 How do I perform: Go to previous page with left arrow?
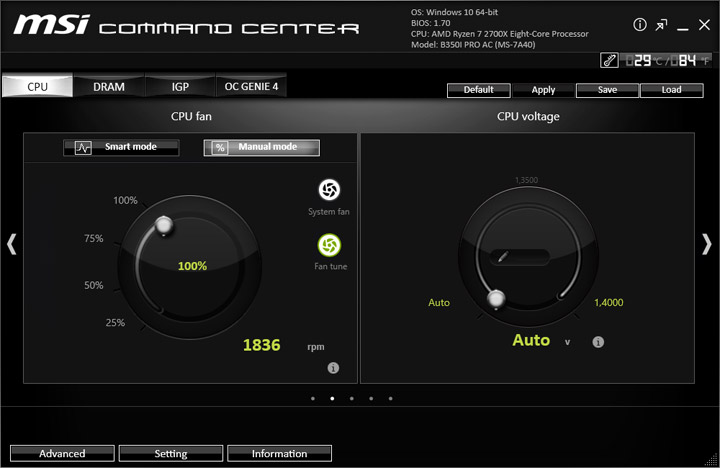coord(12,244)
